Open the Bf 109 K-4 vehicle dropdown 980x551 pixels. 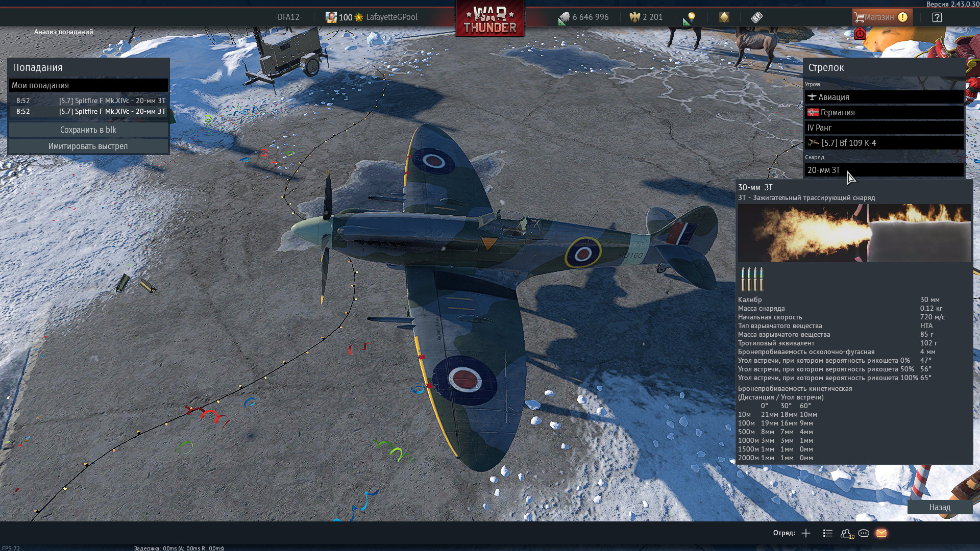[x=884, y=143]
